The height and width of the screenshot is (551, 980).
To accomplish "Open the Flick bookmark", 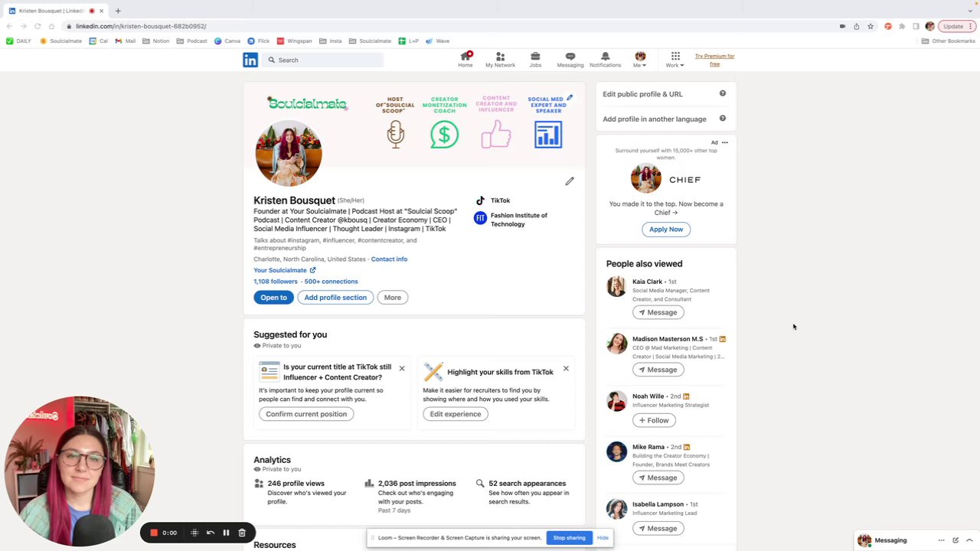I will [259, 41].
